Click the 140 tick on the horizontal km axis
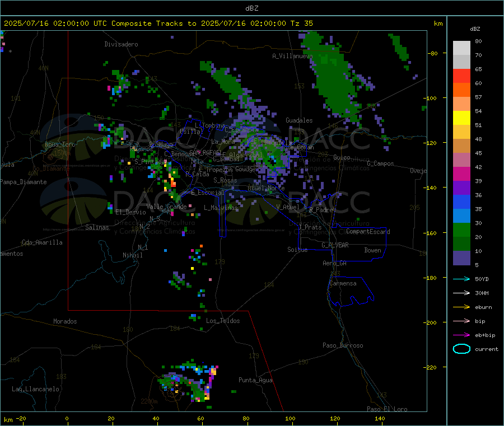Viewport: 504px width, 426px height. pos(380,418)
